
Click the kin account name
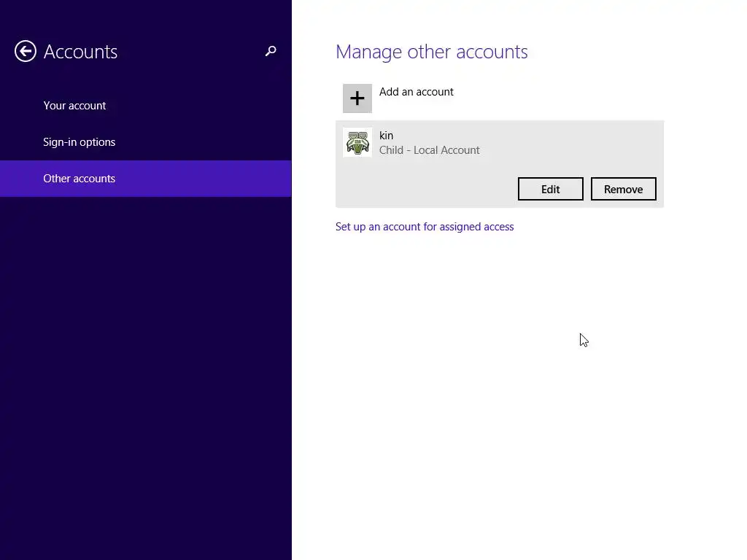387,136
